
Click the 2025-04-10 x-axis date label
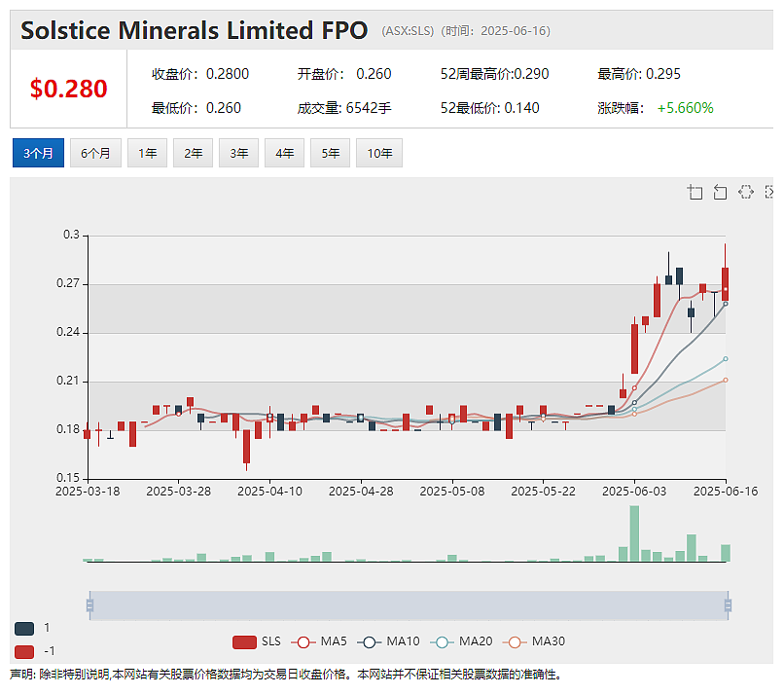pos(269,492)
